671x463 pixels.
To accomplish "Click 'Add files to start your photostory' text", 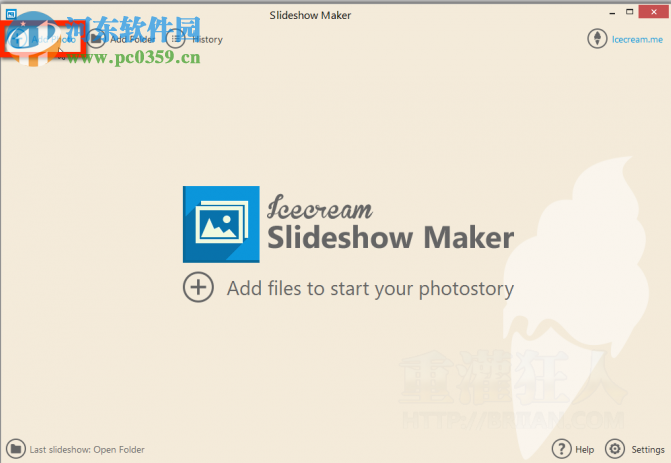I will coord(371,289).
